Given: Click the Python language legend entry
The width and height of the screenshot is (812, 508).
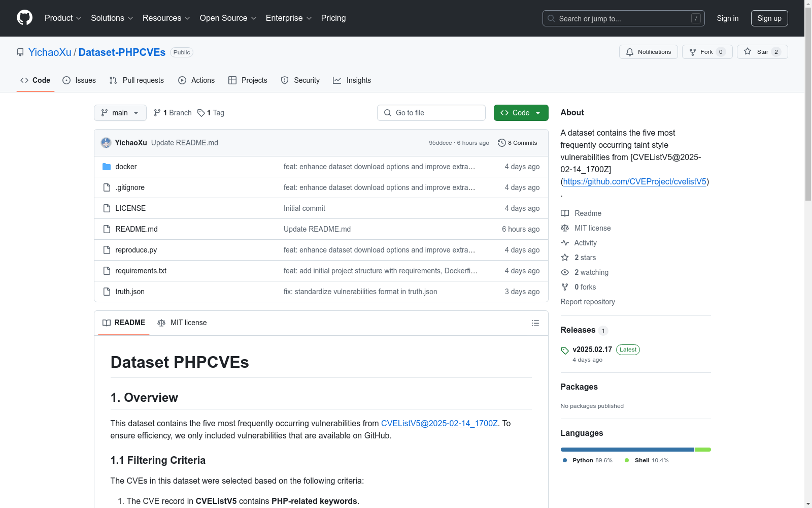Looking at the screenshot, I should click(x=588, y=460).
